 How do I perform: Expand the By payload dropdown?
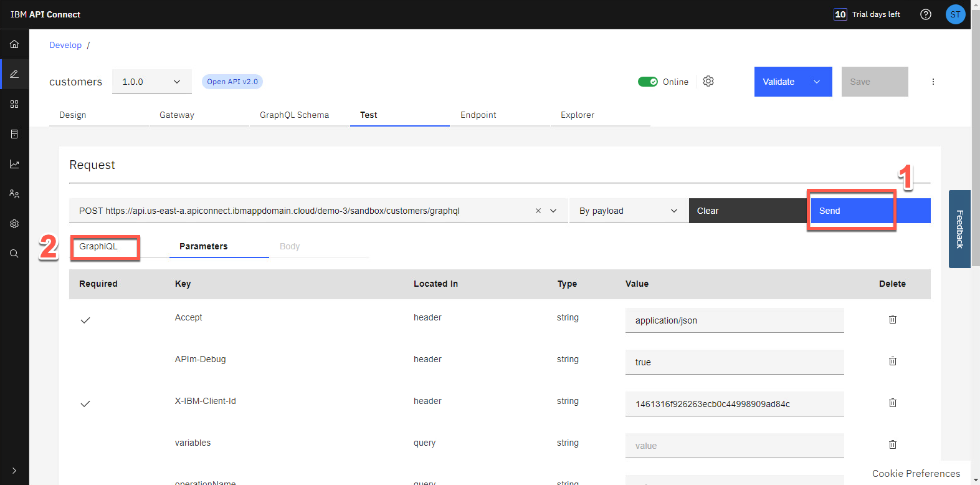click(628, 211)
